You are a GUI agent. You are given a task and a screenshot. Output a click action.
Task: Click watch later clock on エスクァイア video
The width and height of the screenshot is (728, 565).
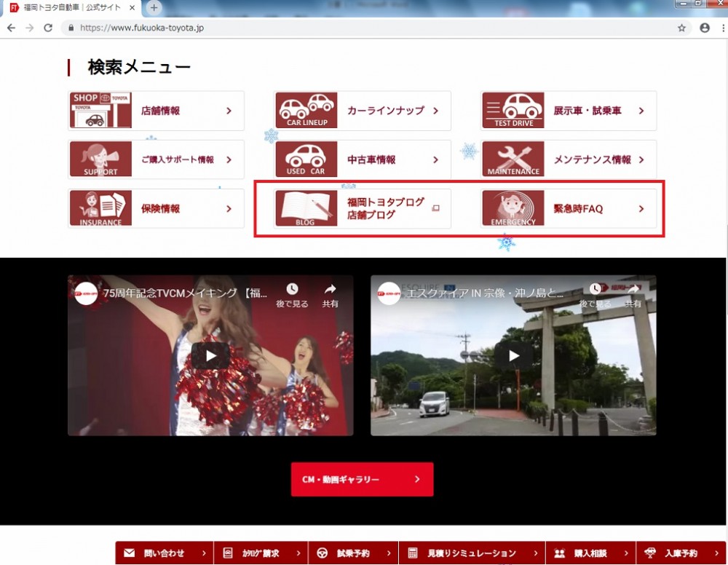click(x=596, y=289)
